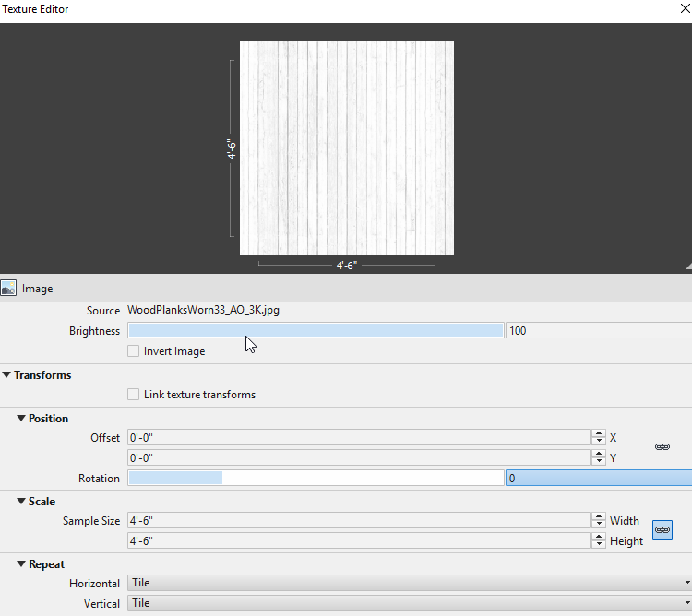The image size is (692, 616).
Task: Open the Horizontal repeat Tile dropdown
Action: coord(410,583)
